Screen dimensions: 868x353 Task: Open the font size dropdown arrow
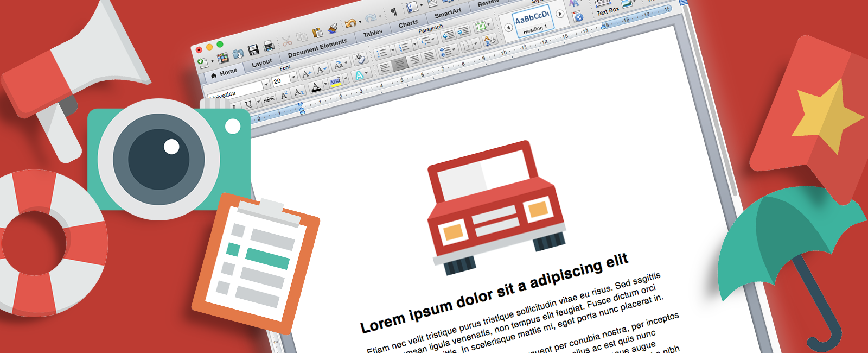pos(293,77)
